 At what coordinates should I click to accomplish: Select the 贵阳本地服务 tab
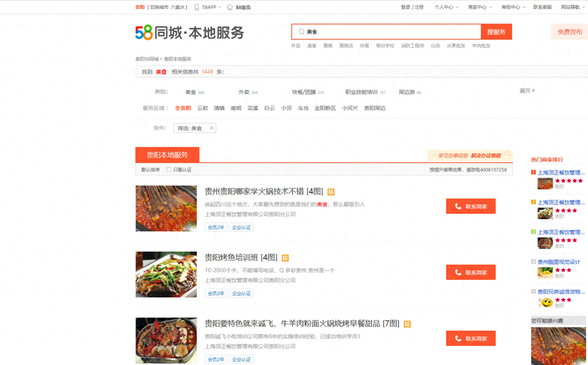point(167,155)
